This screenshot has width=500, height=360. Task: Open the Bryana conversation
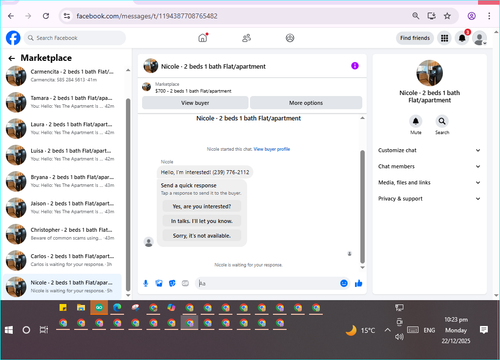tap(62, 181)
